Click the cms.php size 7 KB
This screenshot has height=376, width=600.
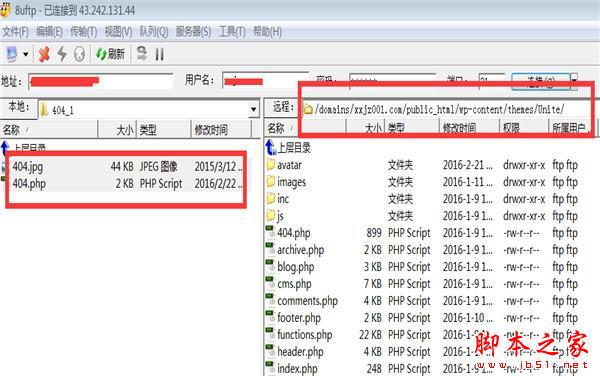tap(373, 284)
